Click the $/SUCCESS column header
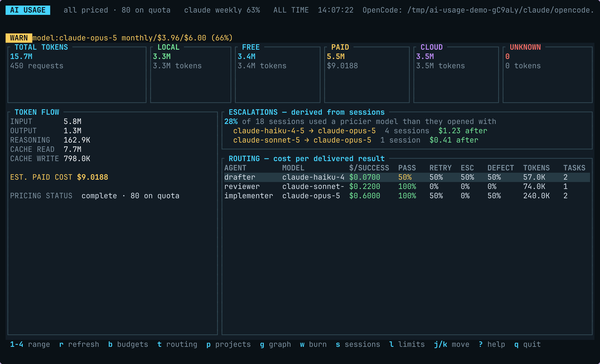Viewport: 600px width, 364px height. 369,168
